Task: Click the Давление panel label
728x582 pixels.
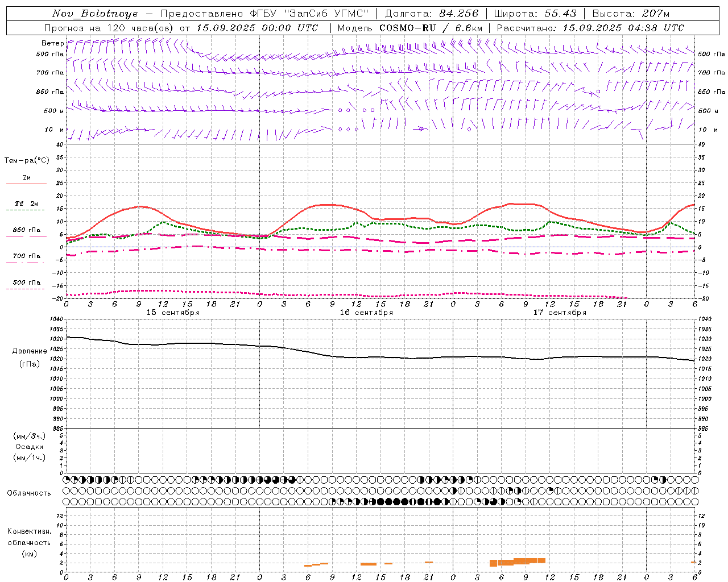Action: (x=30, y=351)
